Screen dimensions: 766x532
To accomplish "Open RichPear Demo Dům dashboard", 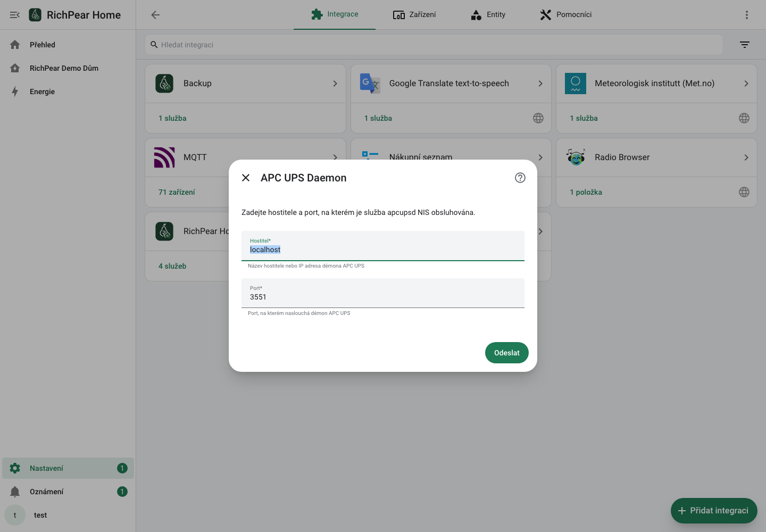I will (68, 68).
